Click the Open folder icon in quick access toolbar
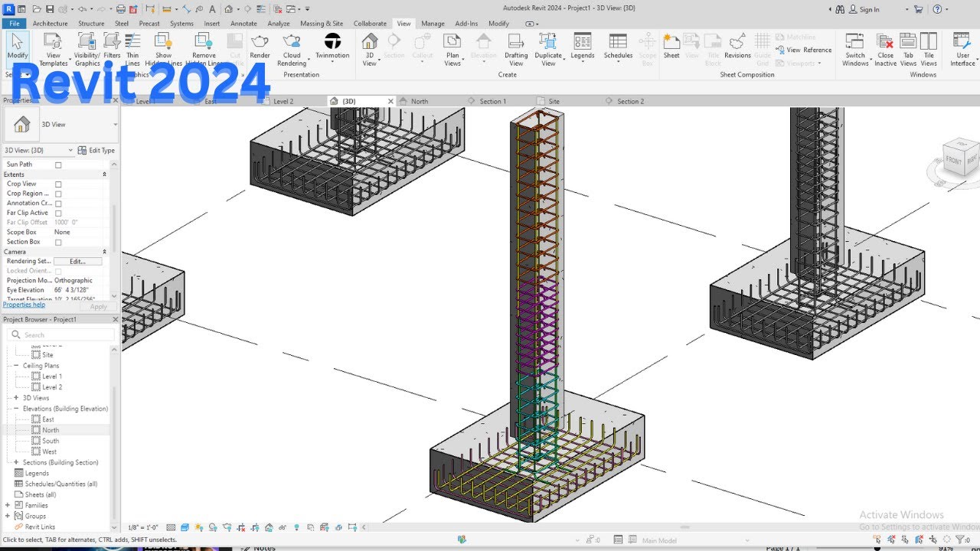980x551 pixels. 36,9
